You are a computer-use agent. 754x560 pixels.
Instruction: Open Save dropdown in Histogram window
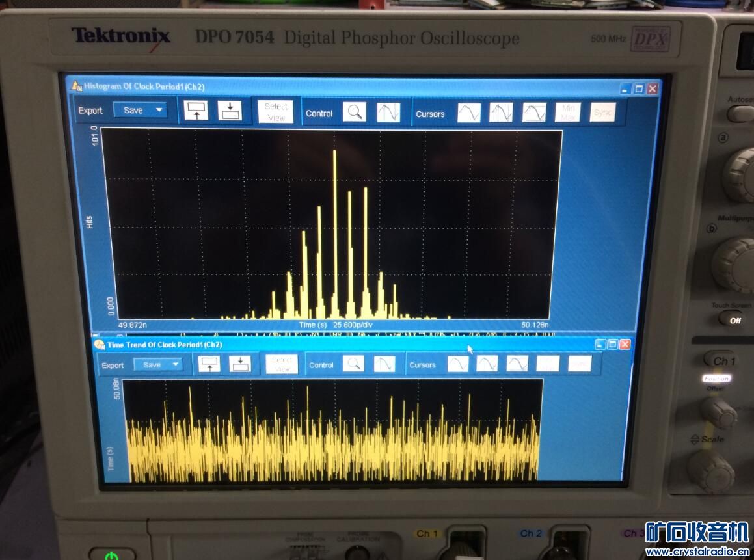(x=141, y=110)
